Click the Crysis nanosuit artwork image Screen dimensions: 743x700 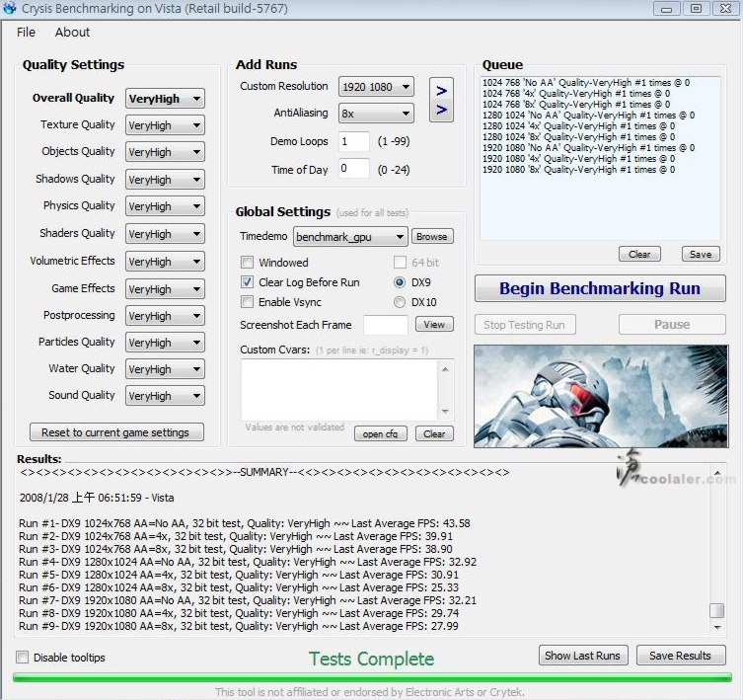[601, 397]
